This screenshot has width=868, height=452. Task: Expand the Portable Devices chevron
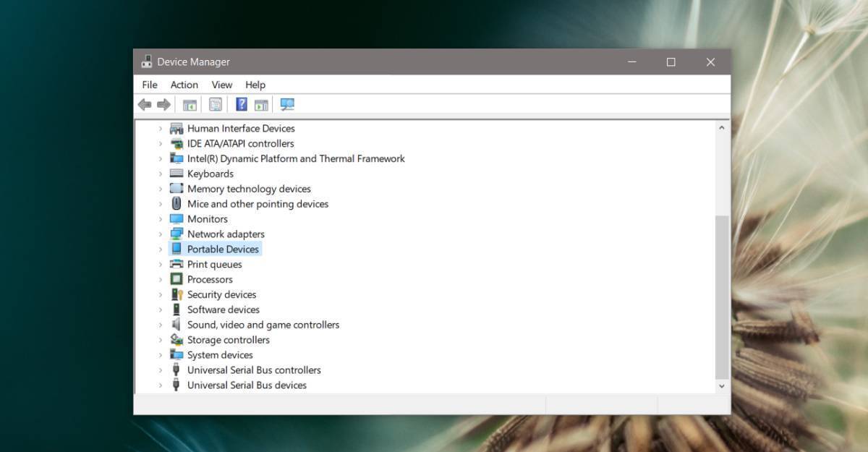click(x=161, y=250)
